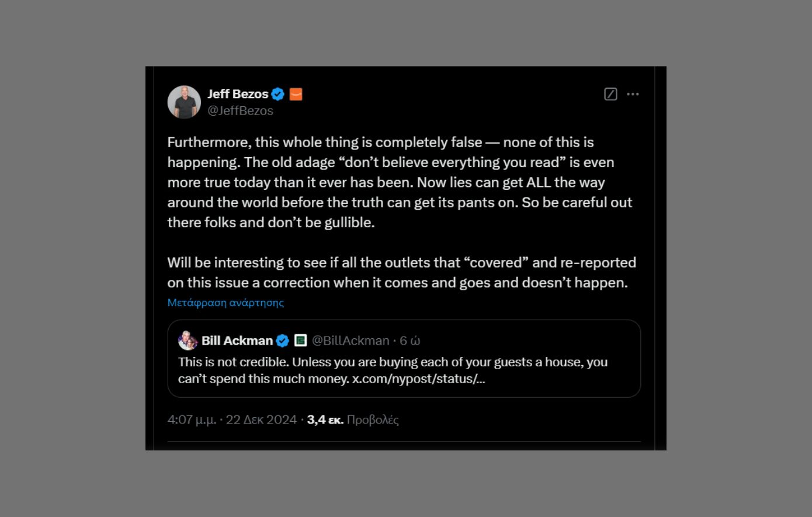Click green affiliation badge beside Bill Ackman
This screenshot has height=517, width=812.
(x=300, y=341)
